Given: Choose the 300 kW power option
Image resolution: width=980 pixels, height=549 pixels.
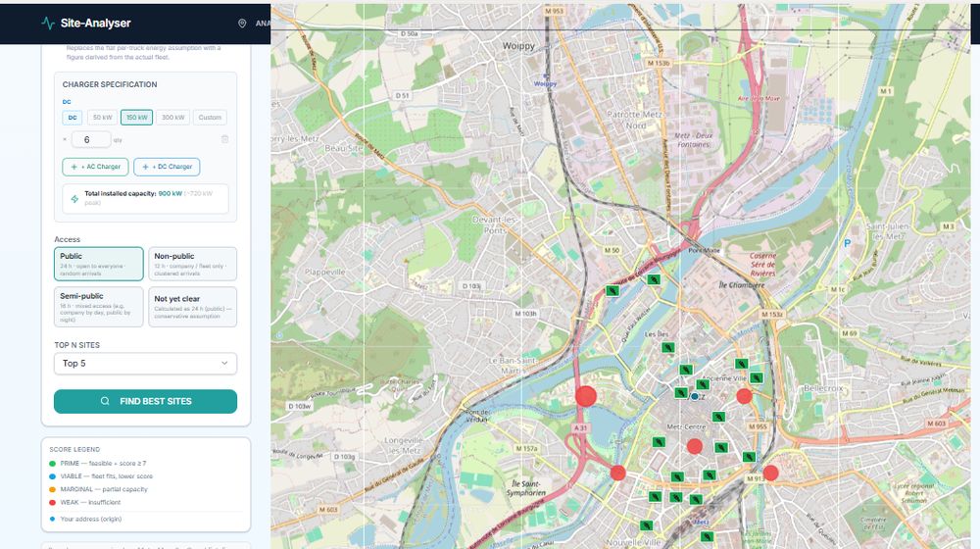Looking at the screenshot, I should pos(173,118).
